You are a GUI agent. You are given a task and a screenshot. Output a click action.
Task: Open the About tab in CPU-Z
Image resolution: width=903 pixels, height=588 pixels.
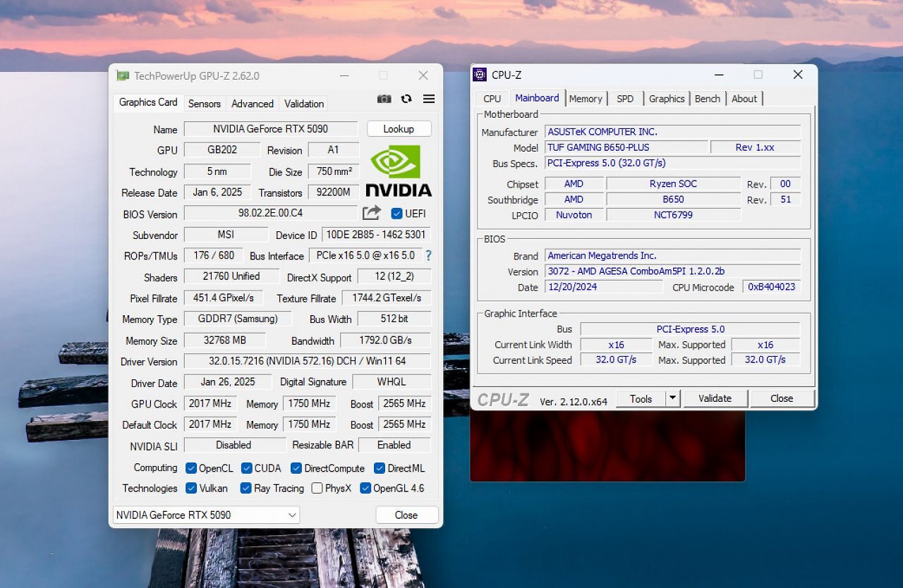click(744, 99)
